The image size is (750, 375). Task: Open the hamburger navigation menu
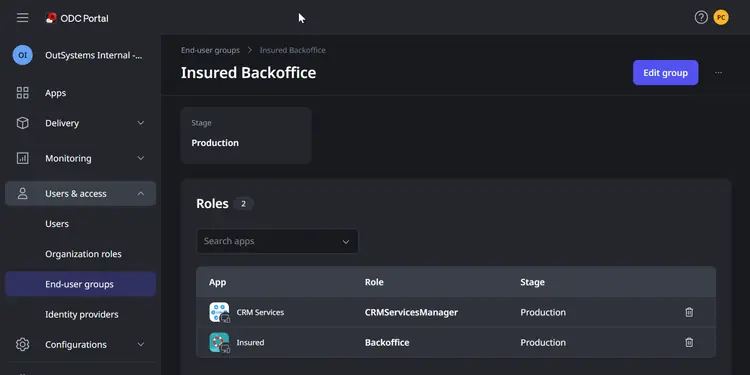(22, 18)
